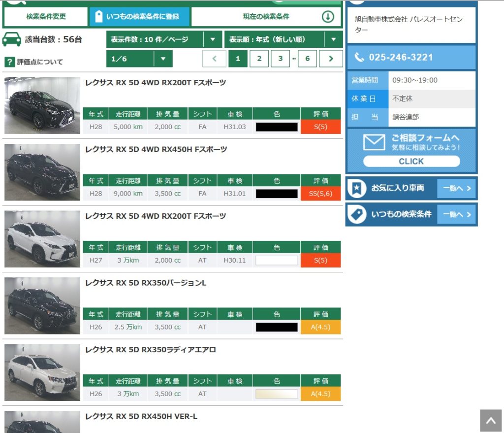
Task: Go to page 2
Action: 259,59
